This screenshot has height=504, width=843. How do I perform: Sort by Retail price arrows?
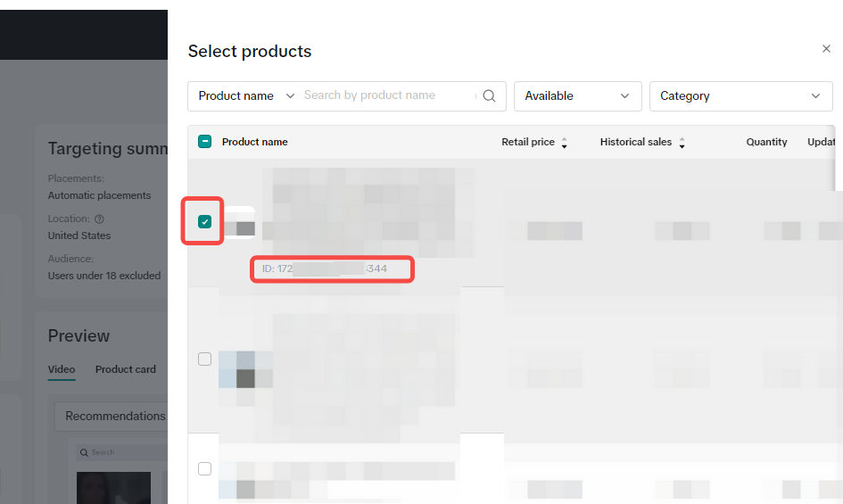564,143
